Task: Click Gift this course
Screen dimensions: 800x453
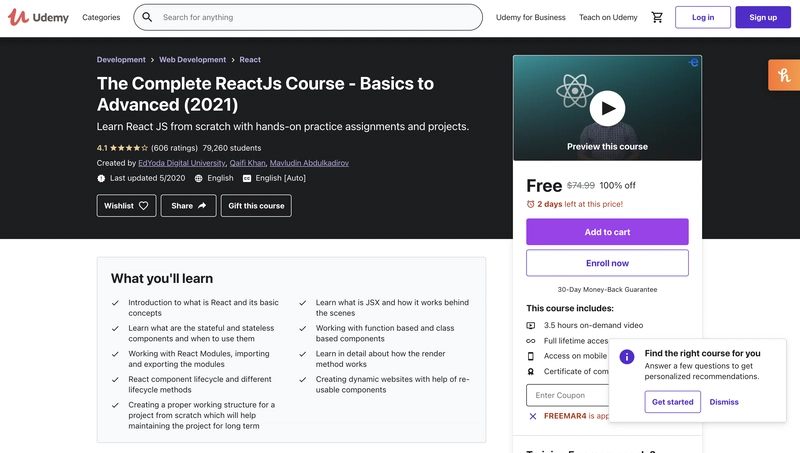Action: (256, 206)
